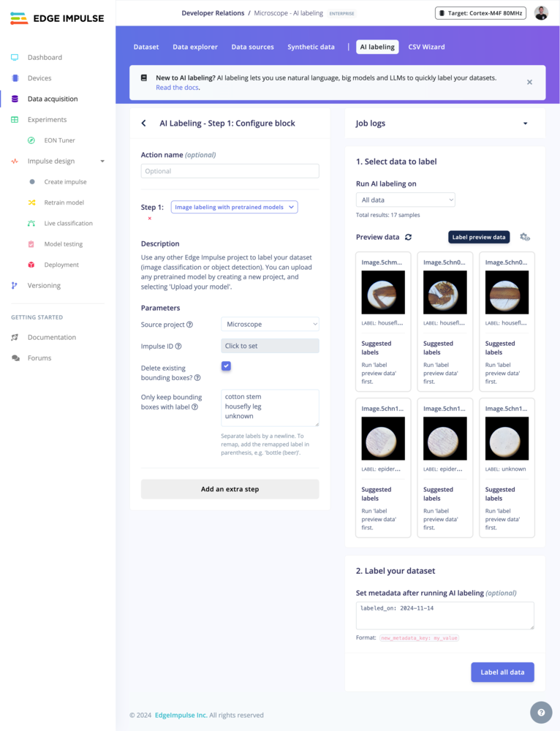The width and height of the screenshot is (560, 731).
Task: Open the help bubble at bottom right
Action: point(541,712)
